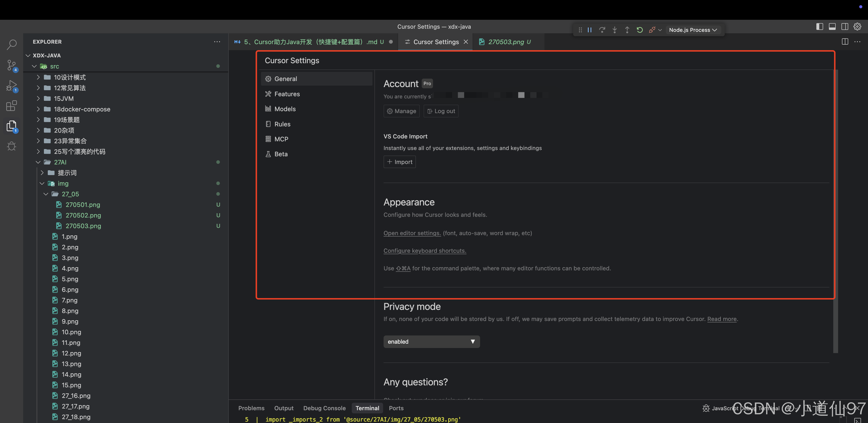
Task: Pause the debugger from debug toolbar
Action: point(590,30)
